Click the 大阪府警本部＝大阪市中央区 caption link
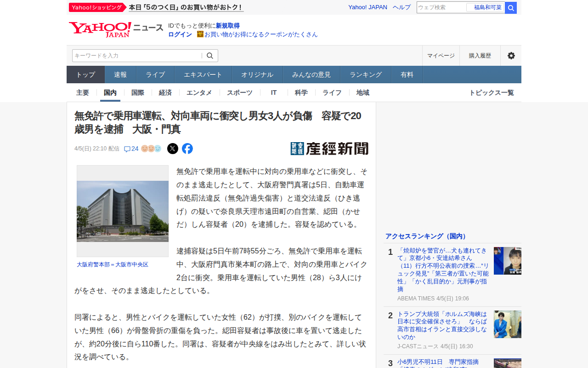This screenshot has height=368, width=588. pos(113,264)
